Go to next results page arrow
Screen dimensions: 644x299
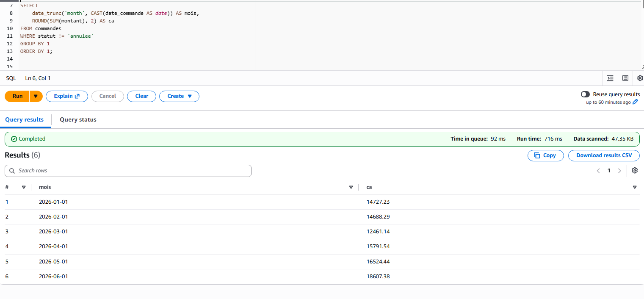(619, 171)
